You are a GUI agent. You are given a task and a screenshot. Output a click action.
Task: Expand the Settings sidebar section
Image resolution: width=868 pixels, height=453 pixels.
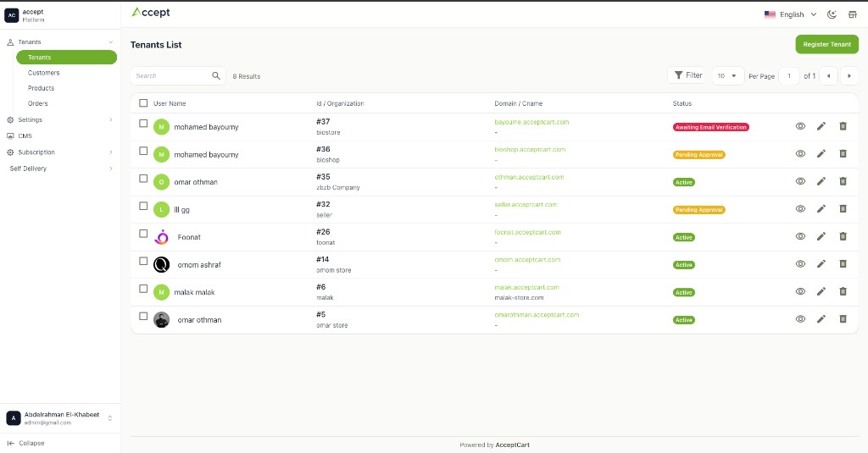pyautogui.click(x=60, y=119)
